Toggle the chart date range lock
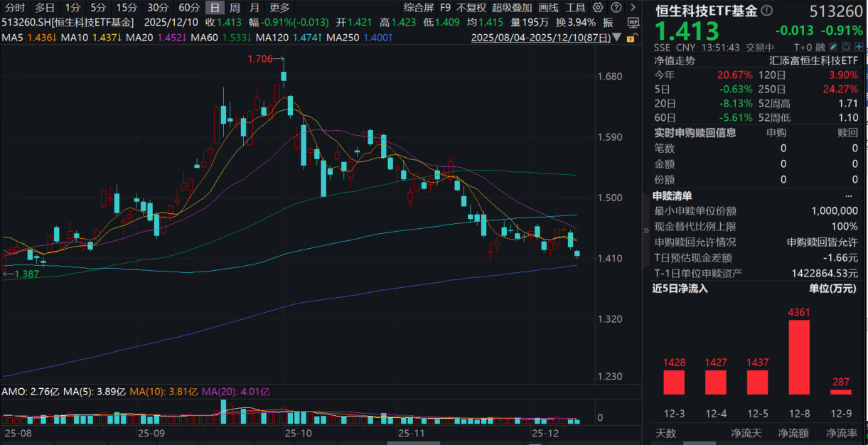 tap(633, 36)
